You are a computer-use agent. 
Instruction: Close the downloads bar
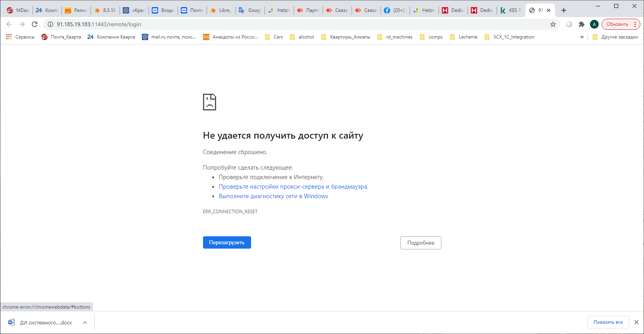pyautogui.click(x=636, y=322)
